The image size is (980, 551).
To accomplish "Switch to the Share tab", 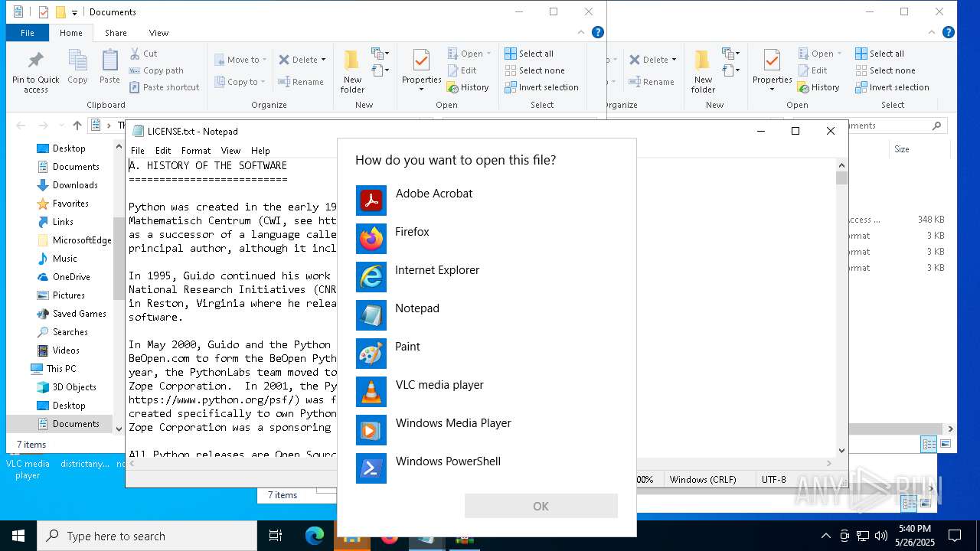I will 116,33.
